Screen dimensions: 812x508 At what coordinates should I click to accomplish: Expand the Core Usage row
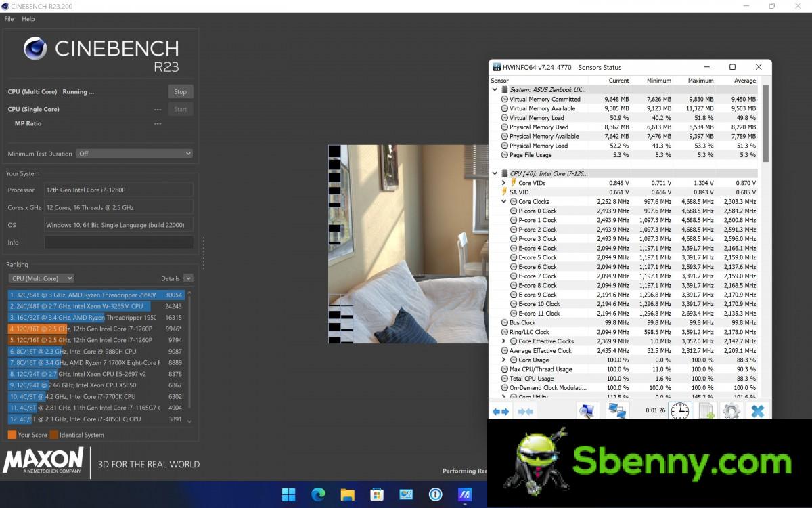503,360
